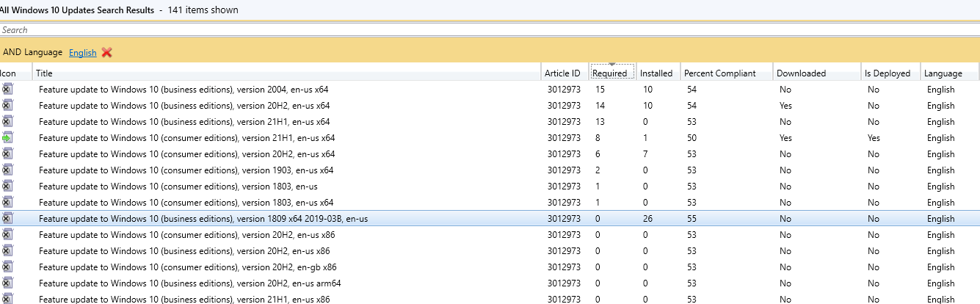Click Required value 13 in the business 21H1 x64 row

[600, 122]
